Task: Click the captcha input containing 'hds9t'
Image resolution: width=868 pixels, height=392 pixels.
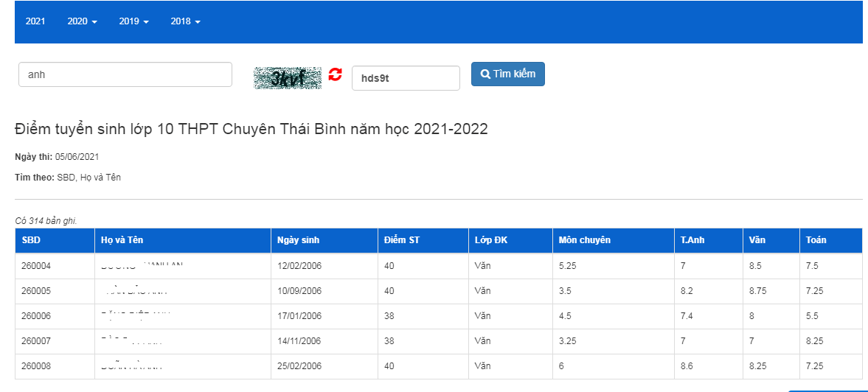Action: 406,78
